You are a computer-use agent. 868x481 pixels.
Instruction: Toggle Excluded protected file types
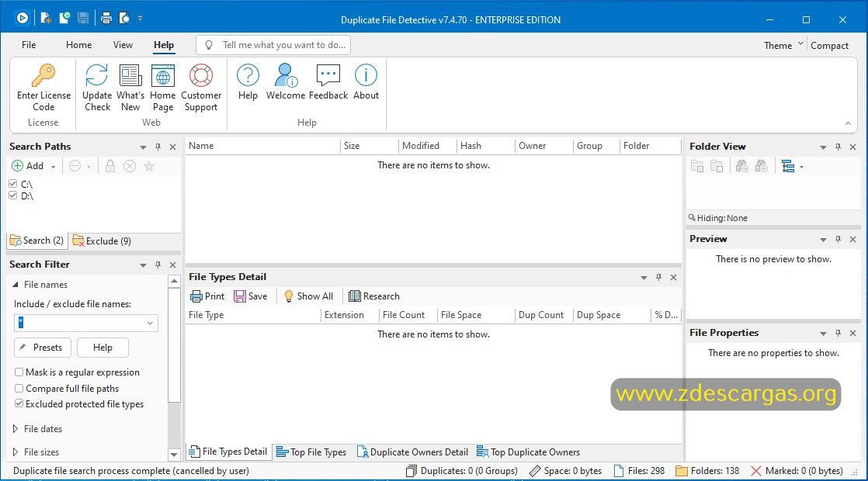click(19, 403)
